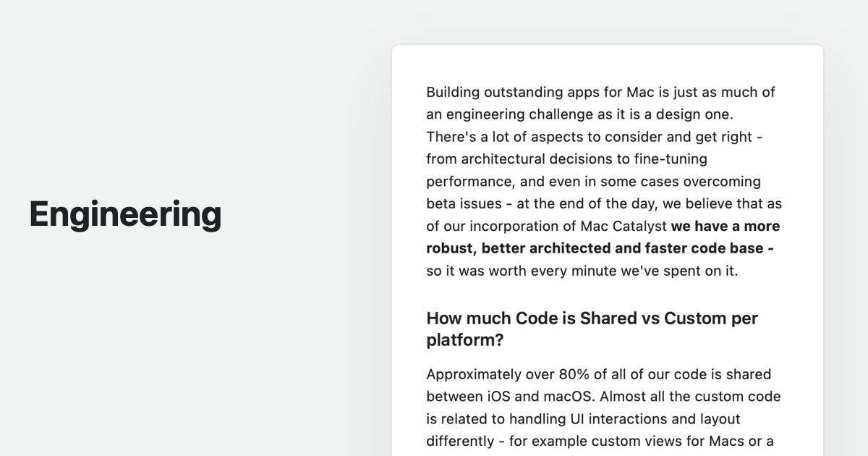Click the words "Approximately over" starting the second paragraph
This screenshot has height=456, width=868.
click(490, 374)
